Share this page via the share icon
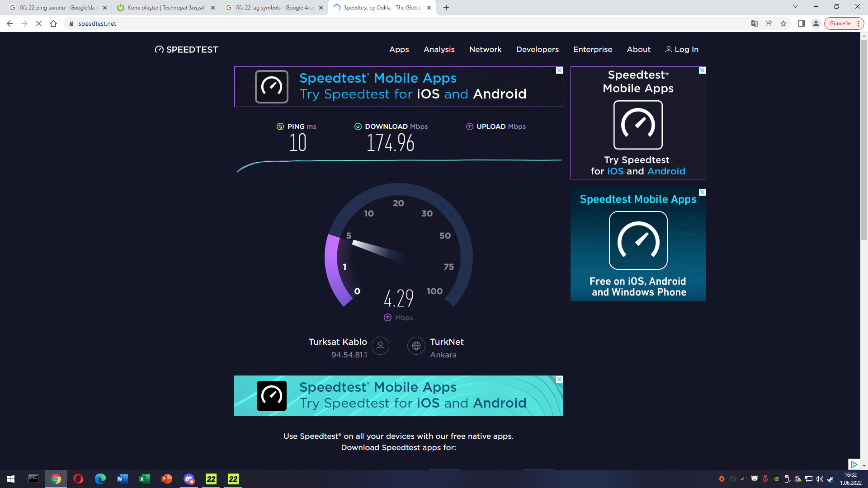Image resolution: width=868 pixels, height=488 pixels. tap(769, 23)
